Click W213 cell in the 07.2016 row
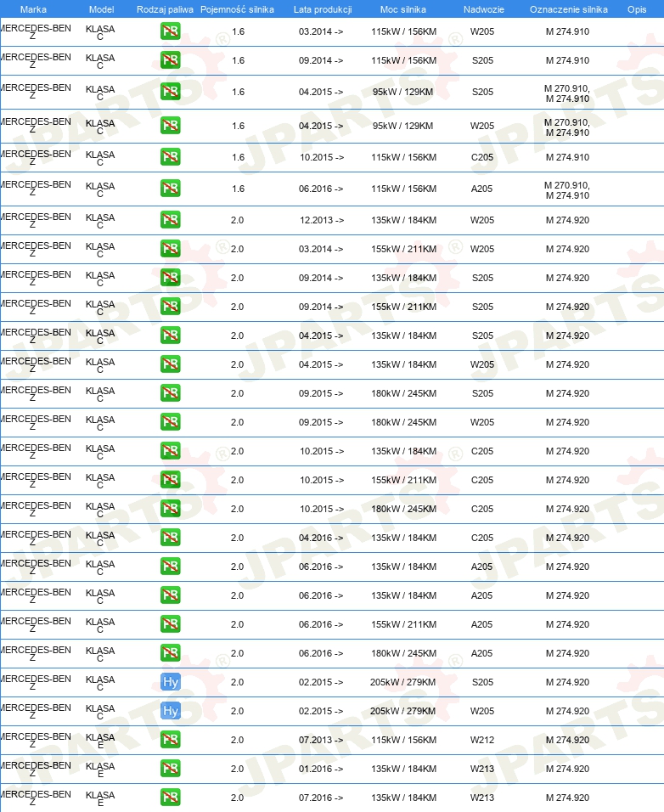The image size is (664, 812). 481,798
